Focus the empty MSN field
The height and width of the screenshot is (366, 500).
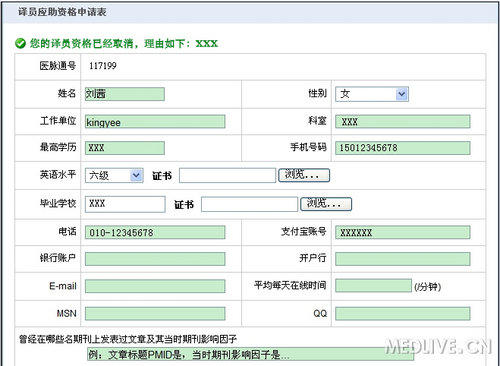point(155,314)
